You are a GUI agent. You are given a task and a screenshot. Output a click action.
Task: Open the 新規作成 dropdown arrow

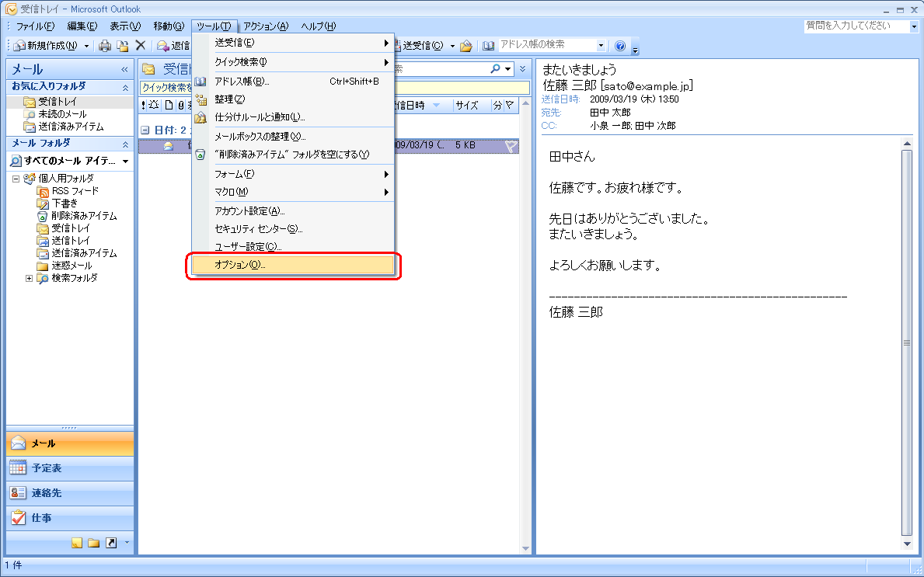(x=87, y=46)
